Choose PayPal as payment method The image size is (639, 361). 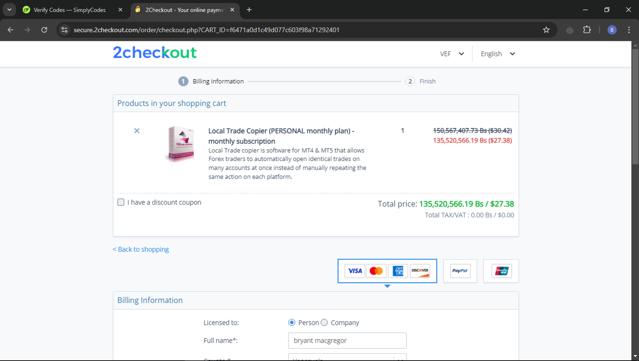pos(460,271)
